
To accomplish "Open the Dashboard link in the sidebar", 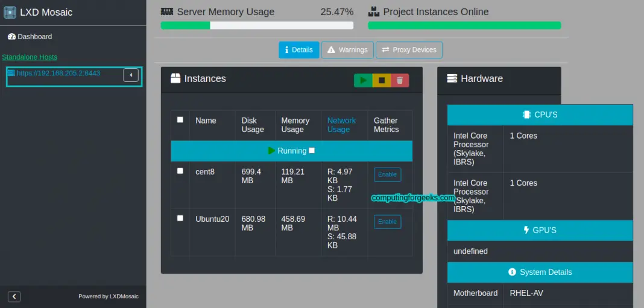I will (x=30, y=37).
